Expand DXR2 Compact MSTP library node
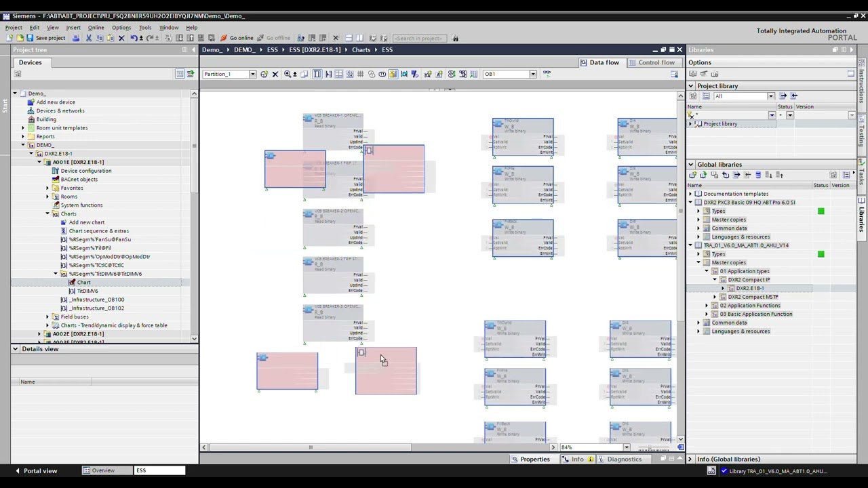 [x=715, y=297]
